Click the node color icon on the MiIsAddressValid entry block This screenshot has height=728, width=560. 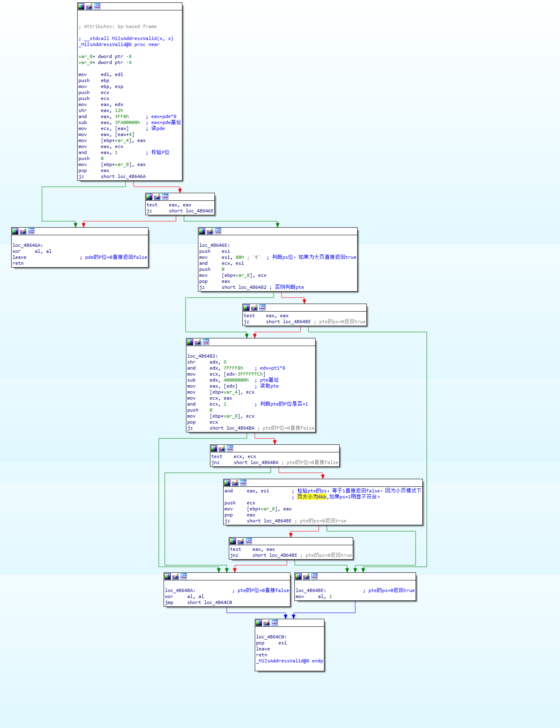81,6
